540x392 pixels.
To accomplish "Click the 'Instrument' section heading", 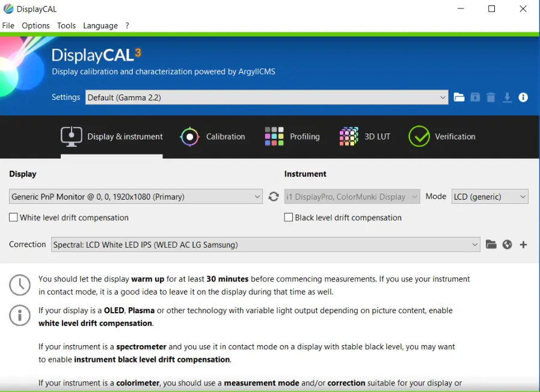I will (305, 174).
